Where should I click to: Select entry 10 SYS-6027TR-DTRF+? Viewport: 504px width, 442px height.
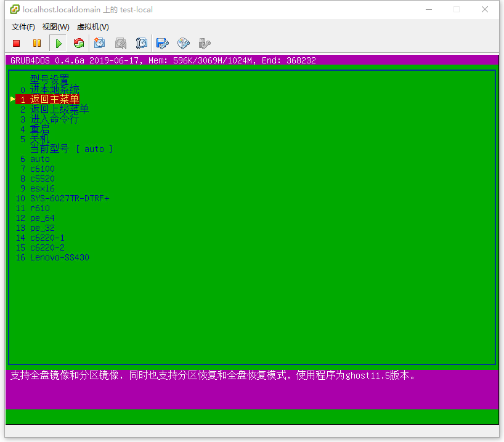click(x=63, y=198)
